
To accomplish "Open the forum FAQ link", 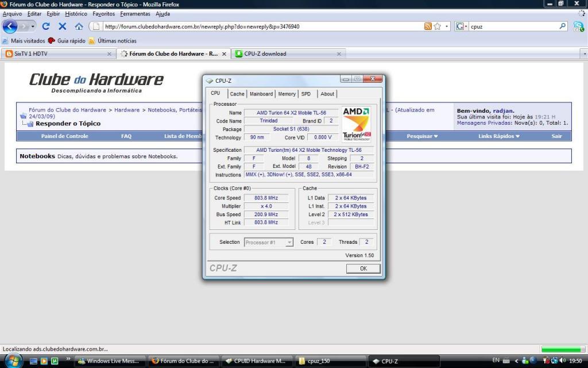I will (x=126, y=136).
